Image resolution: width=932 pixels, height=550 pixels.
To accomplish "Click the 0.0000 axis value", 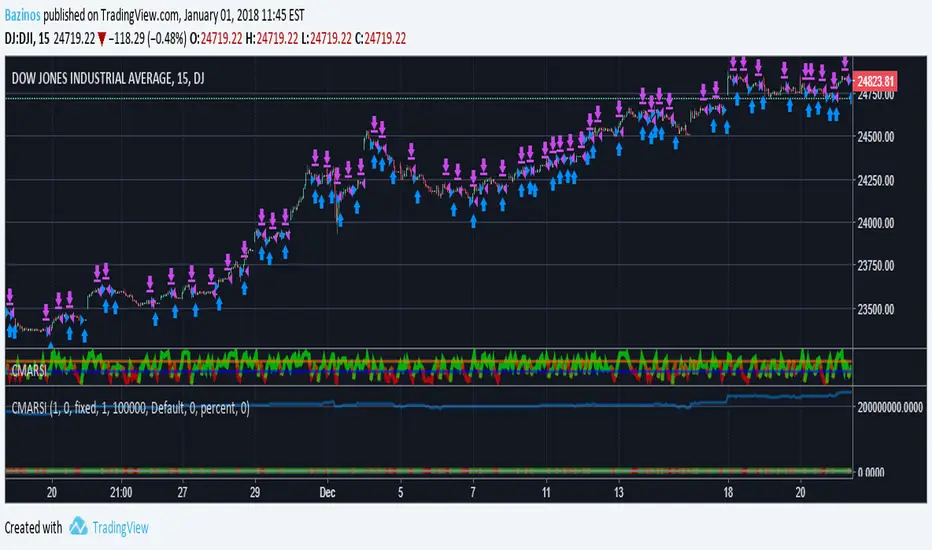I will click(871, 472).
